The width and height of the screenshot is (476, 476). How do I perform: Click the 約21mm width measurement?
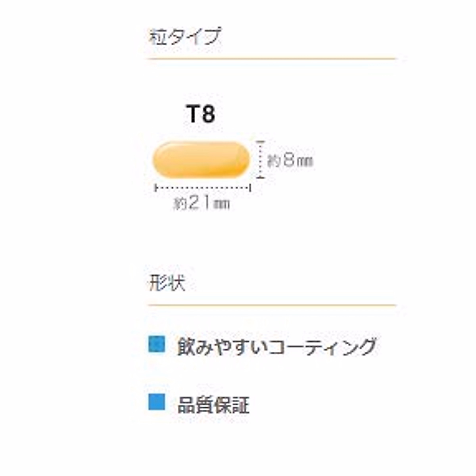(202, 204)
